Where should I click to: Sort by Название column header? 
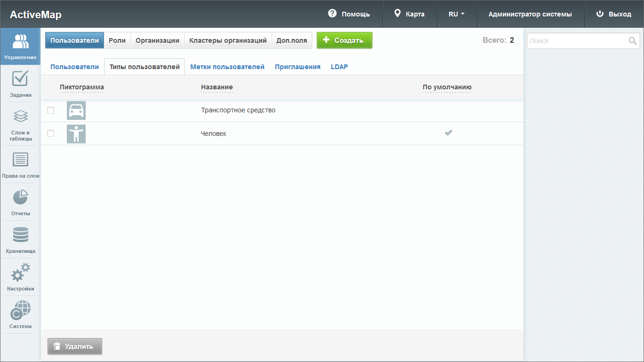(217, 87)
